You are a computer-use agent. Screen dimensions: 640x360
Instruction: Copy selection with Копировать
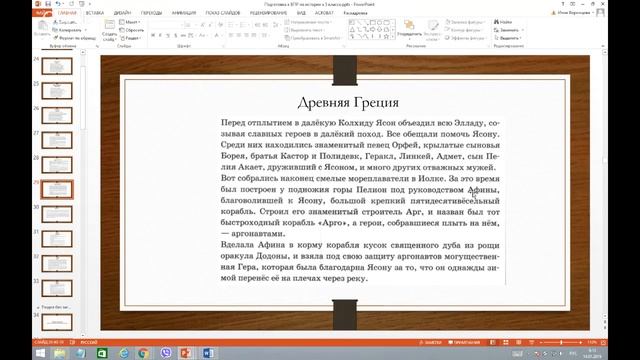(67, 30)
